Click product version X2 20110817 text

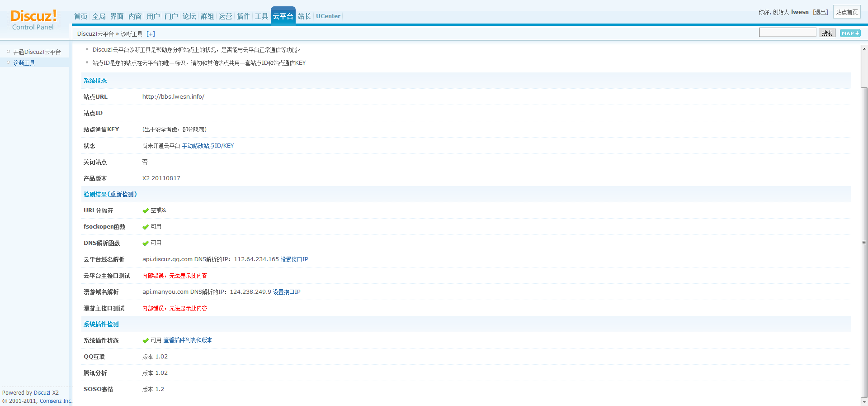click(x=161, y=178)
